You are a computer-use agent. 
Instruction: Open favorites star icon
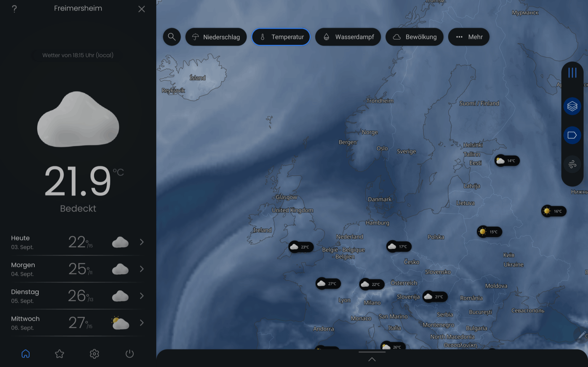click(59, 354)
